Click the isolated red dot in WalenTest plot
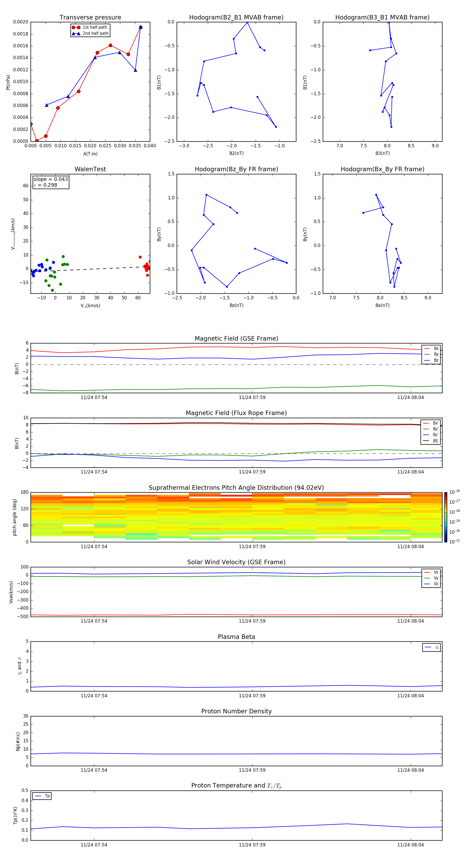This screenshot has width=473, height=868. click(x=140, y=257)
